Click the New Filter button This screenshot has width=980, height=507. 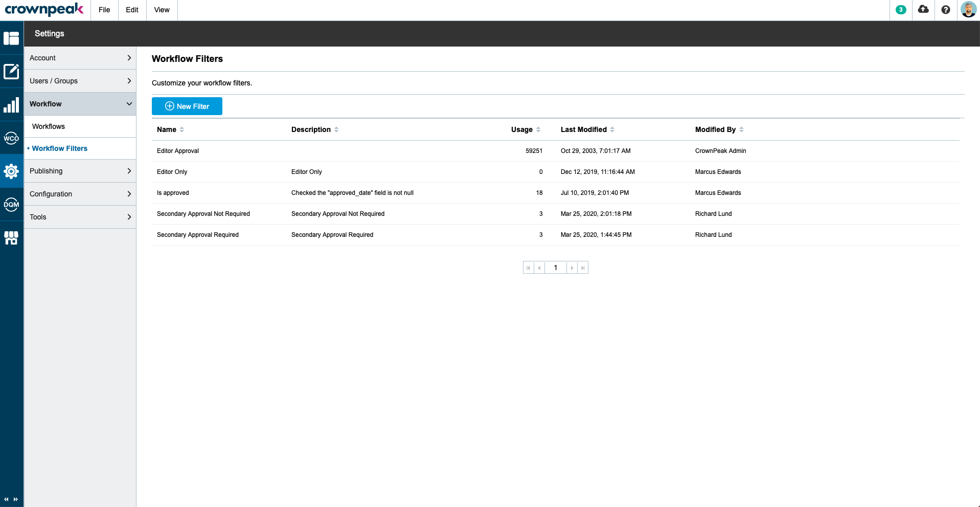(187, 106)
